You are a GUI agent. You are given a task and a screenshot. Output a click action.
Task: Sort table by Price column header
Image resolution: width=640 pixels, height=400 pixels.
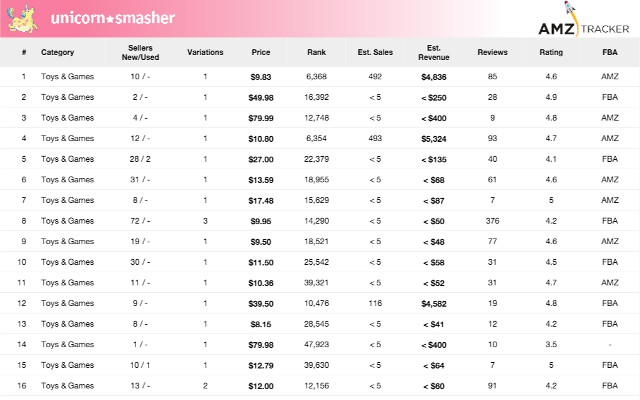tap(261, 52)
